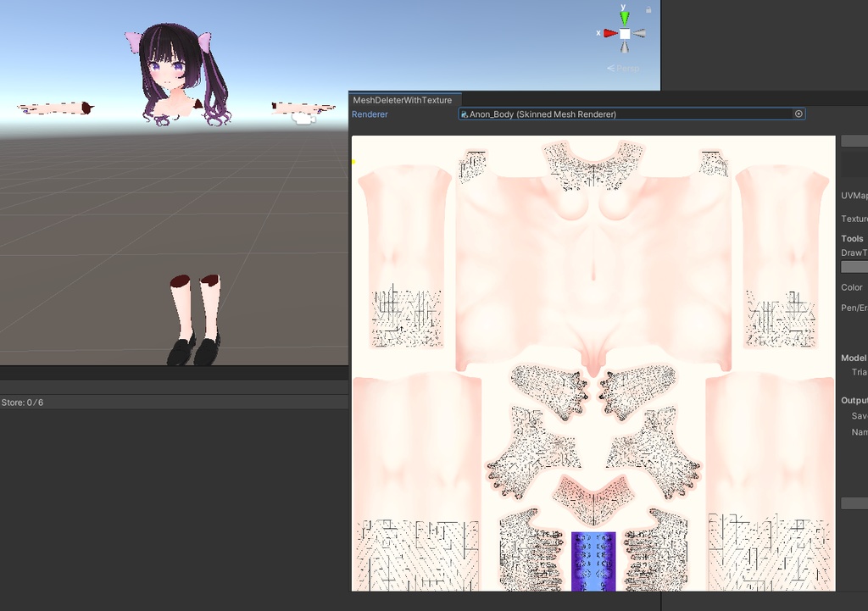Click the Renderer label in the tool panel

370,114
